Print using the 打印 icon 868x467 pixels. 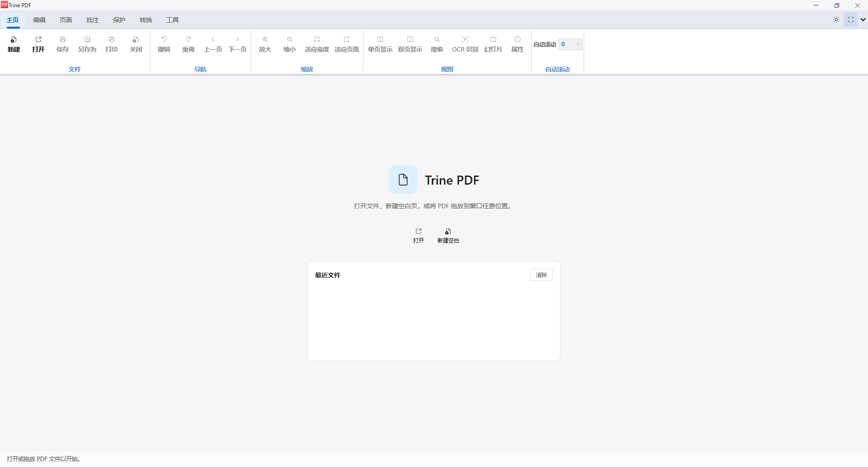pyautogui.click(x=112, y=44)
